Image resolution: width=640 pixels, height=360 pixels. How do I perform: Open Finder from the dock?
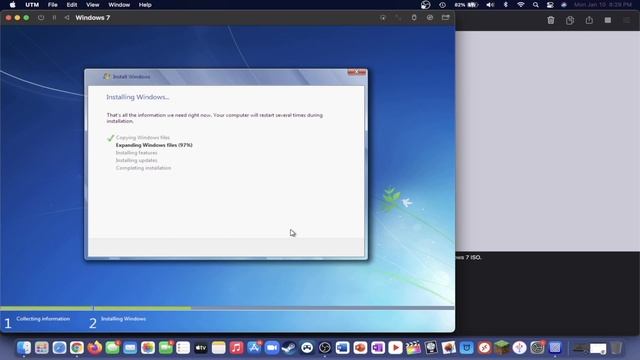(24, 348)
